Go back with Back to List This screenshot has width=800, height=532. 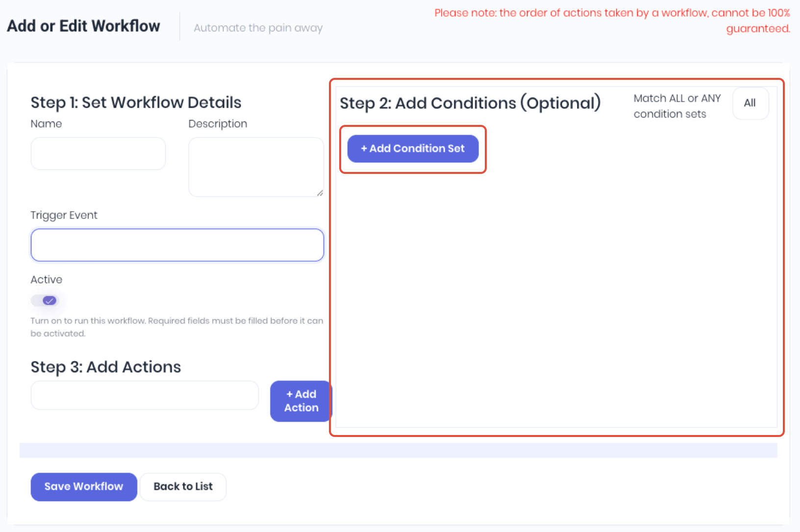183,486
